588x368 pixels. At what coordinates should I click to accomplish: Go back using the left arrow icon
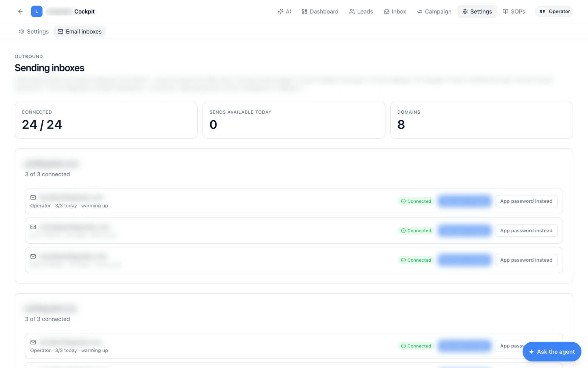(20, 11)
